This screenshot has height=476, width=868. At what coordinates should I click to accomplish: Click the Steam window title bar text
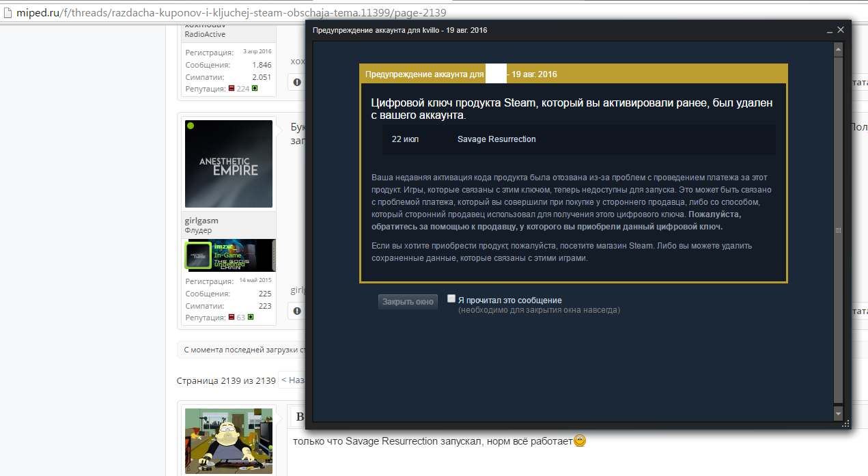[400, 31]
